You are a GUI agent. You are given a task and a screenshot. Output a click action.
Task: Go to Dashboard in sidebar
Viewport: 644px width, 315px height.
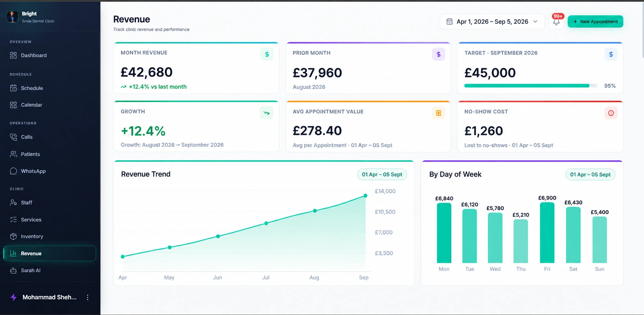(x=50, y=55)
